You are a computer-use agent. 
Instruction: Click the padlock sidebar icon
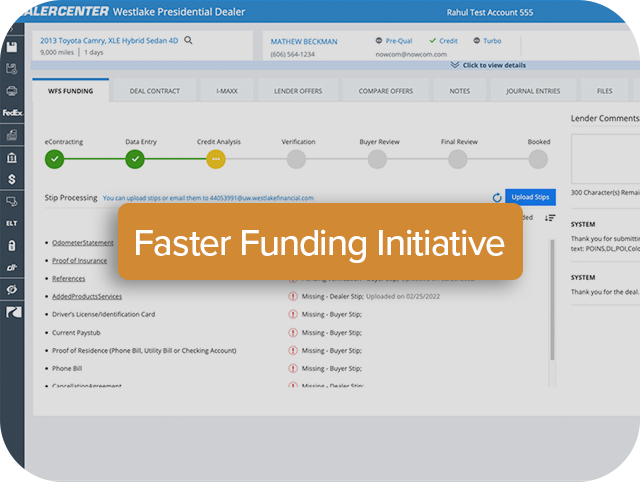click(12, 245)
